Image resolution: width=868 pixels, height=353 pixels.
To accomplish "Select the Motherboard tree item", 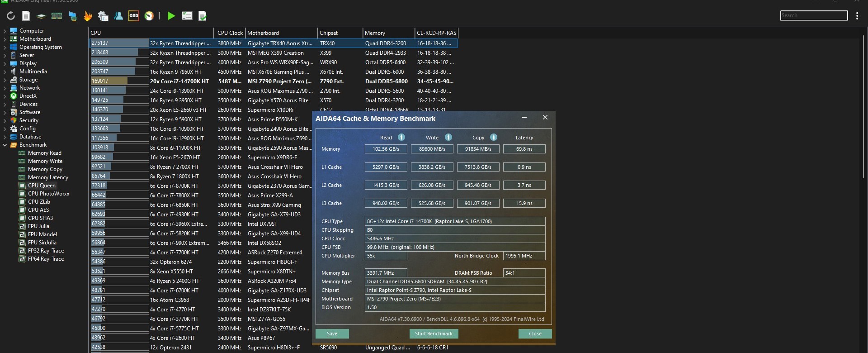I will 35,39.
